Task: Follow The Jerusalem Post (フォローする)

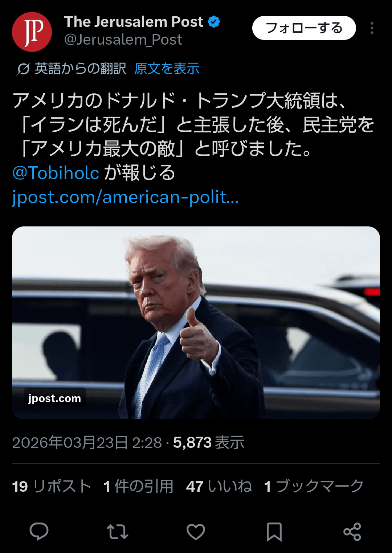Action: click(304, 28)
